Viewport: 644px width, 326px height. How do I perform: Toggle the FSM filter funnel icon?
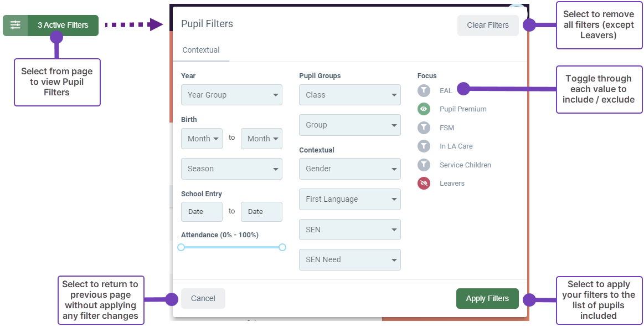pyautogui.click(x=424, y=128)
